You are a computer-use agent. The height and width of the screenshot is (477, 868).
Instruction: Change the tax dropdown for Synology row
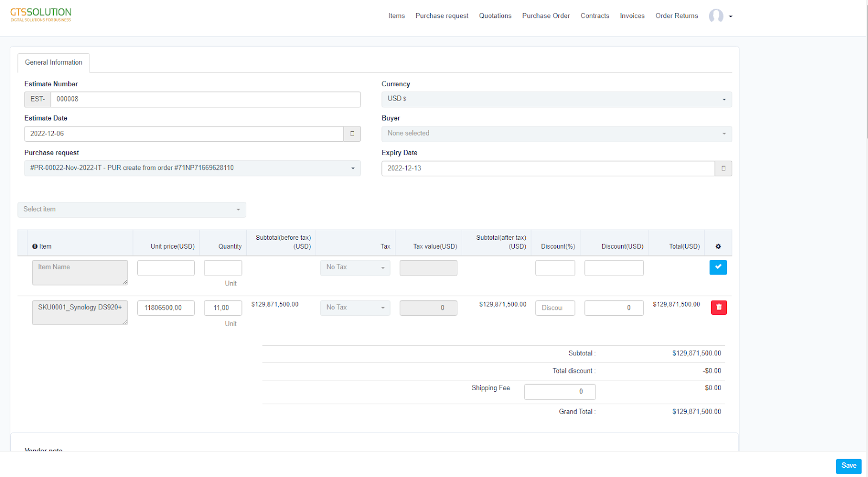(355, 308)
